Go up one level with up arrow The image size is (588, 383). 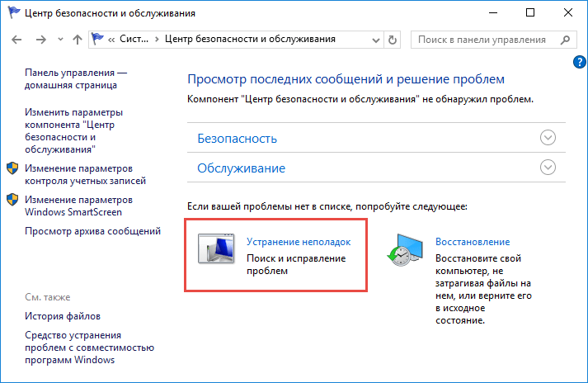(78, 40)
